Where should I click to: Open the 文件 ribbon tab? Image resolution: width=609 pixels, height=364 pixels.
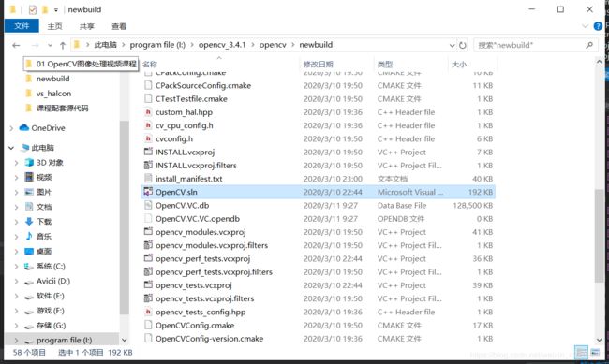(x=22, y=26)
